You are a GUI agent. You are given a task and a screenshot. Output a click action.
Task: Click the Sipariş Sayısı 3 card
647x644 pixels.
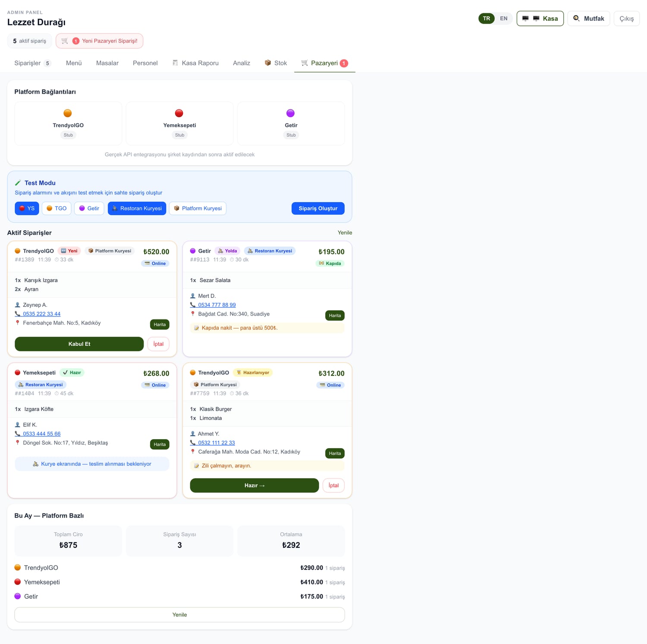point(179,541)
